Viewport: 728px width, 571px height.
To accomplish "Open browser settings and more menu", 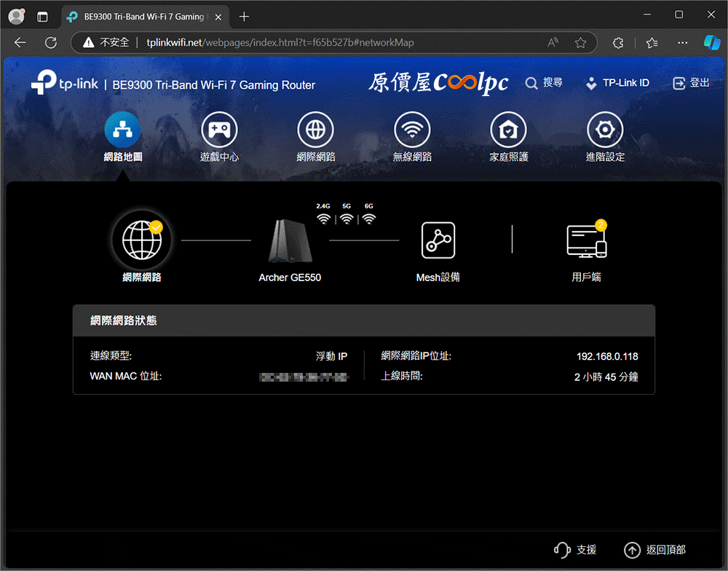I will tap(683, 43).
